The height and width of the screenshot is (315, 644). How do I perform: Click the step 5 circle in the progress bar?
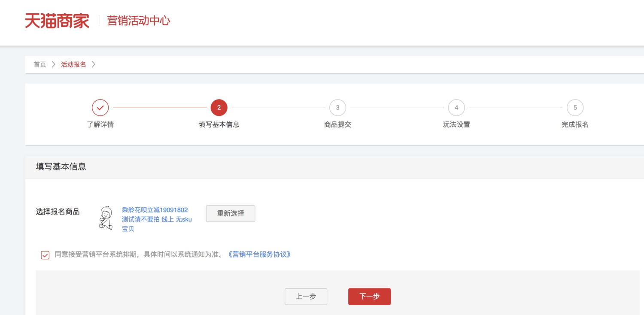[575, 108]
